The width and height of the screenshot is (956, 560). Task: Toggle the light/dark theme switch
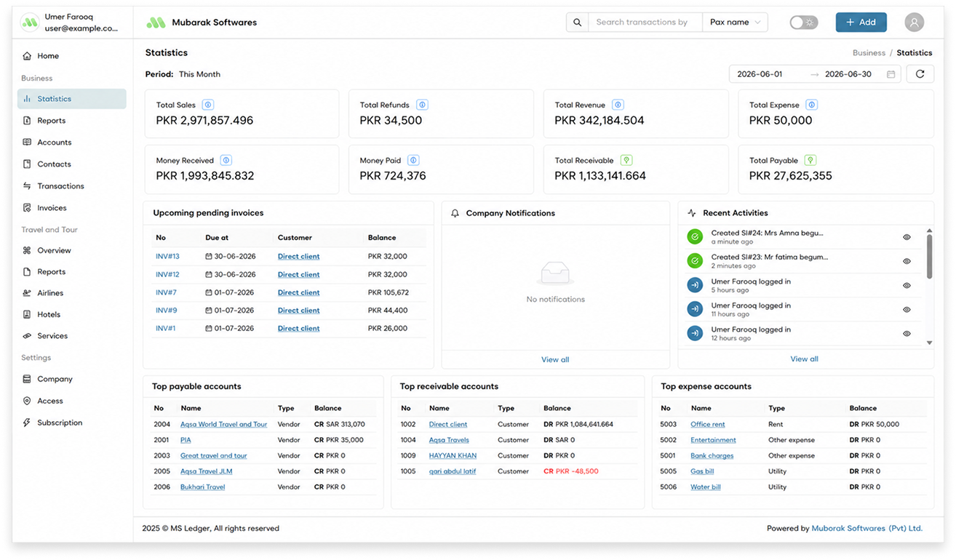[804, 23]
